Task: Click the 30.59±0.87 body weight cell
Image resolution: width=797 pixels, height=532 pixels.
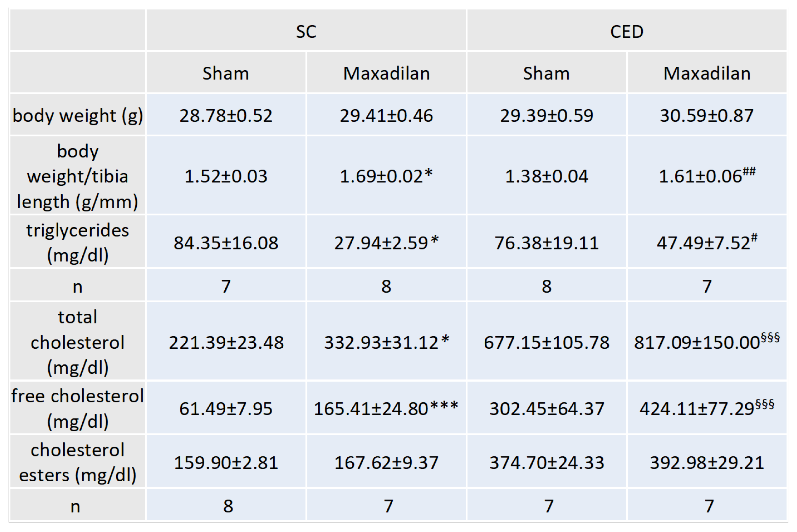Action: 707,115
